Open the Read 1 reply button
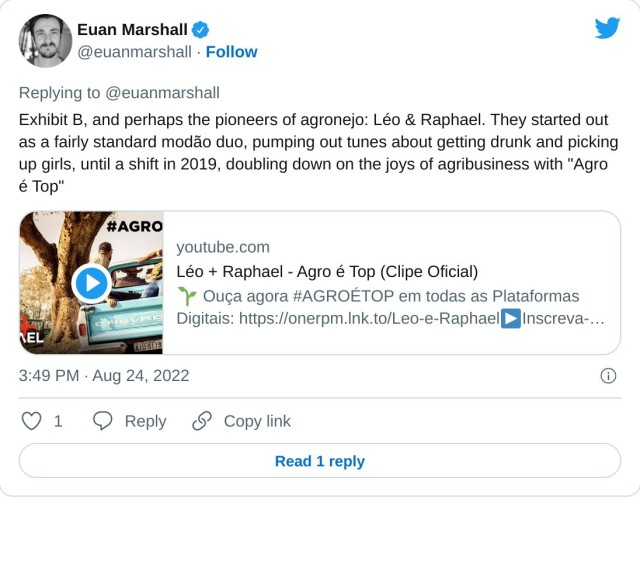The width and height of the screenshot is (640, 568). (320, 461)
